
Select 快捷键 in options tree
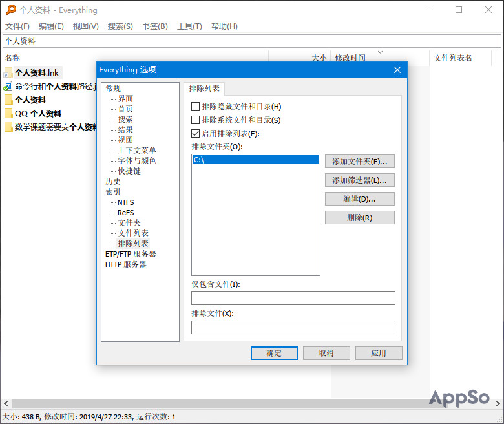point(129,171)
